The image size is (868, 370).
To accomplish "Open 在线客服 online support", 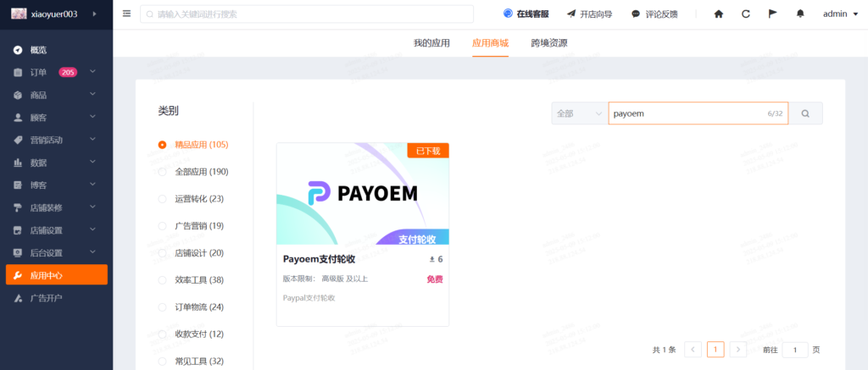I will [527, 14].
